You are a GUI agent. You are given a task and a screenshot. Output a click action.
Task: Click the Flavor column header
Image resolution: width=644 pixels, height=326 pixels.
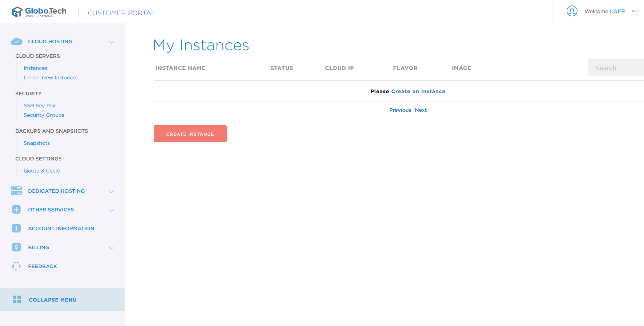pyautogui.click(x=405, y=68)
